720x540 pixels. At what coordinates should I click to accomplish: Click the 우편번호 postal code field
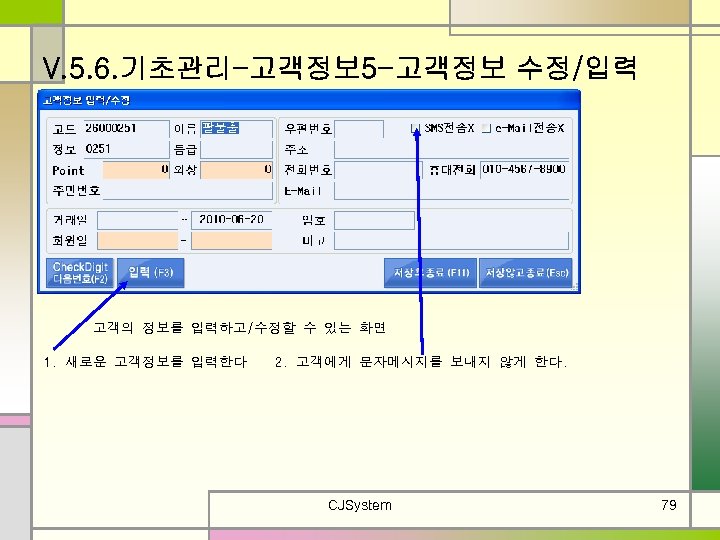(x=359, y=129)
